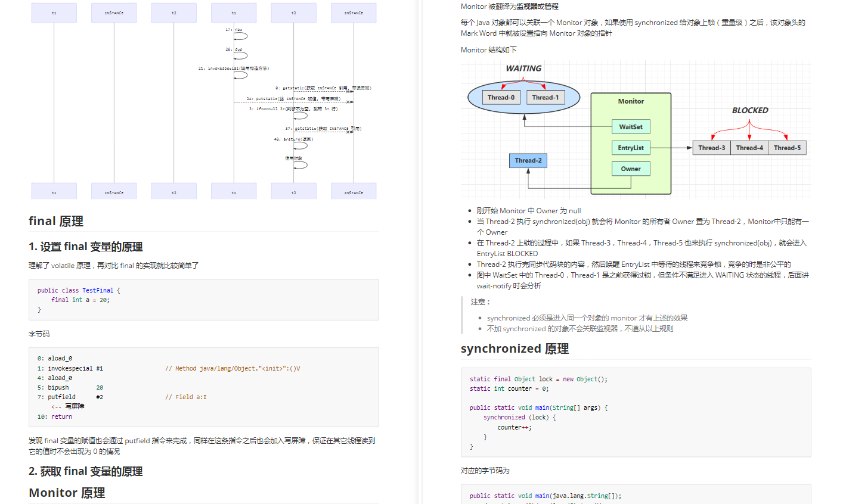Image resolution: width=843 pixels, height=504 pixels.
Task: Click bytecode line "0: aload_0"
Action: [54, 358]
